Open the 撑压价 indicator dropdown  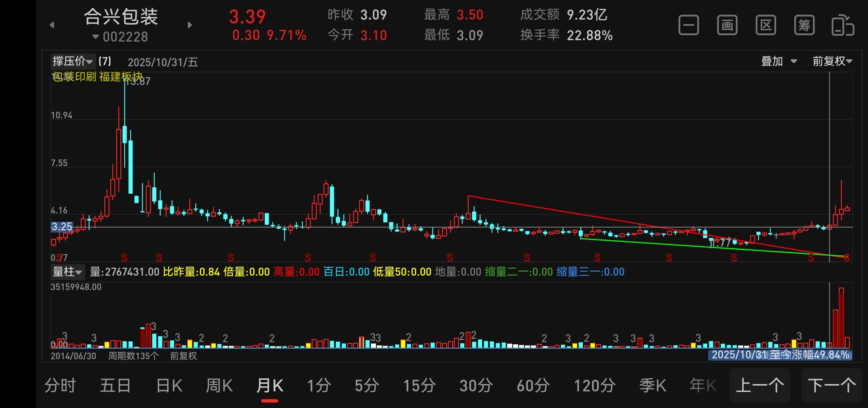pos(73,61)
